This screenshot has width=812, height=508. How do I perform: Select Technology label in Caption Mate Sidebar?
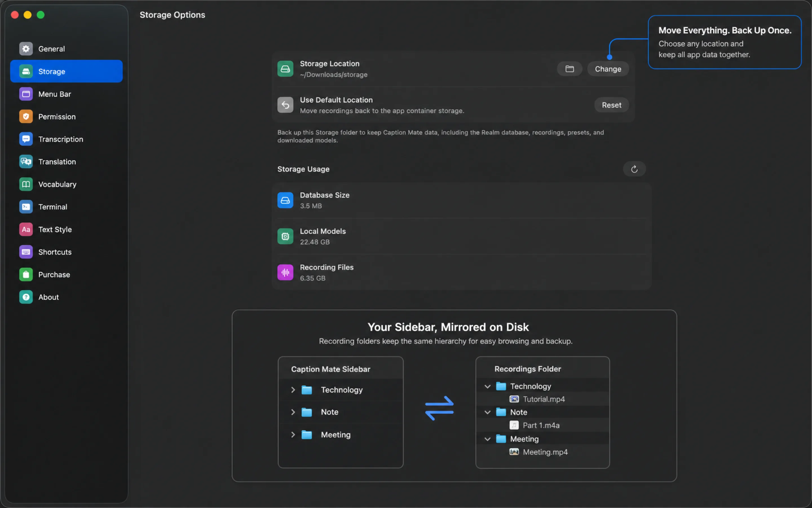coord(342,390)
